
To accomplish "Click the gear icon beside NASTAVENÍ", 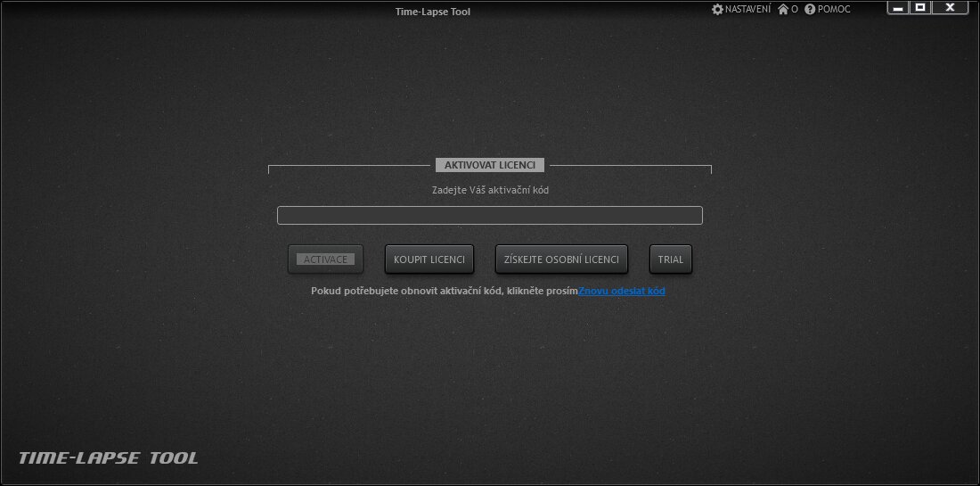I will (x=717, y=9).
